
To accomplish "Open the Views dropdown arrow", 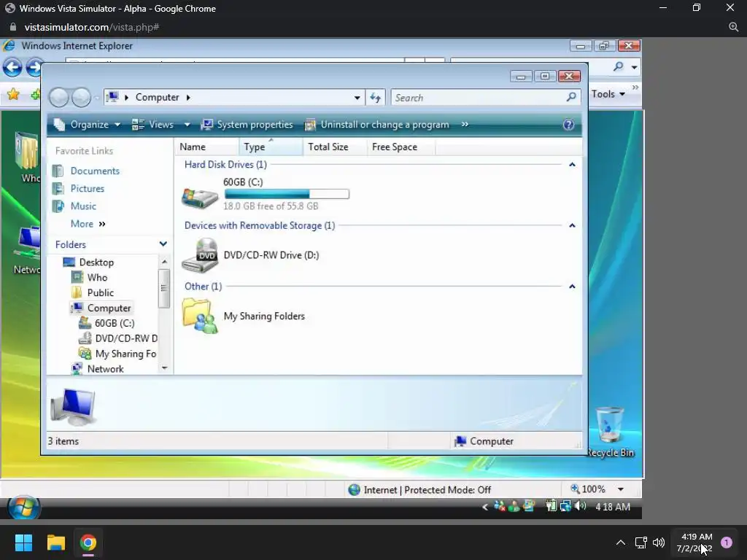I will point(187,125).
